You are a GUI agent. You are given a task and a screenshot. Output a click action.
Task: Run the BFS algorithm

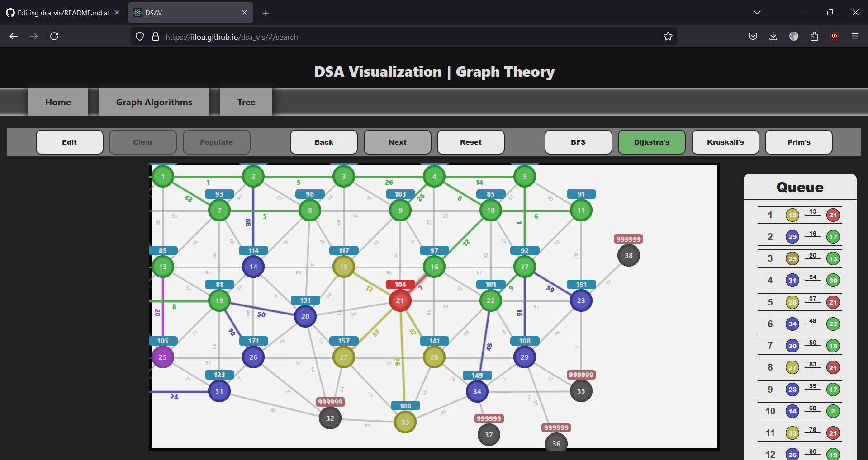tap(578, 142)
